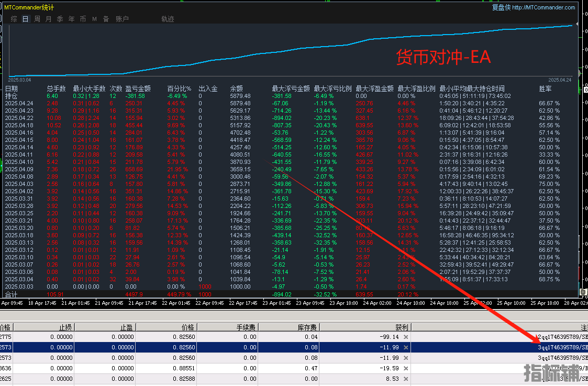Image resolution: width=588 pixels, height=386 pixels.
Task: Click the 105.91 total lots value
Action: pyautogui.click(x=55, y=294)
